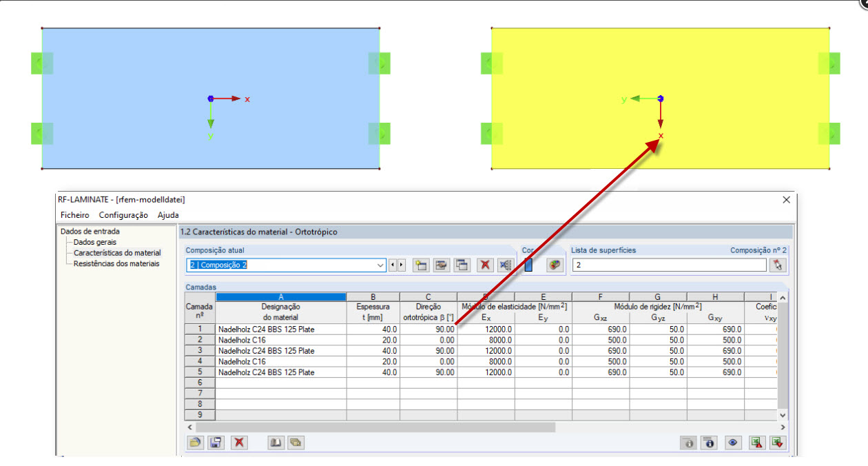Open the Configuração menu

coord(123,215)
